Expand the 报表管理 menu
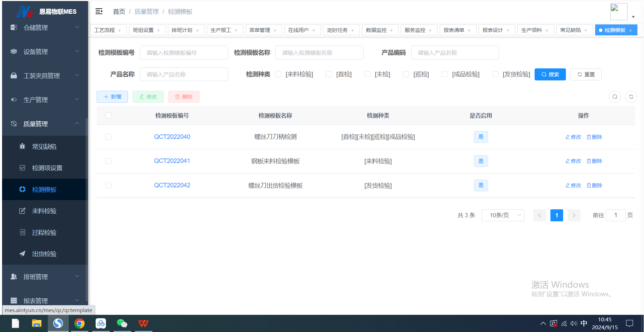The image size is (644, 332). (x=35, y=300)
